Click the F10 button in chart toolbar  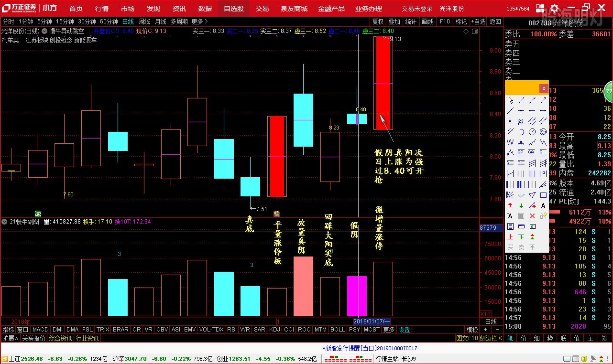tap(445, 21)
